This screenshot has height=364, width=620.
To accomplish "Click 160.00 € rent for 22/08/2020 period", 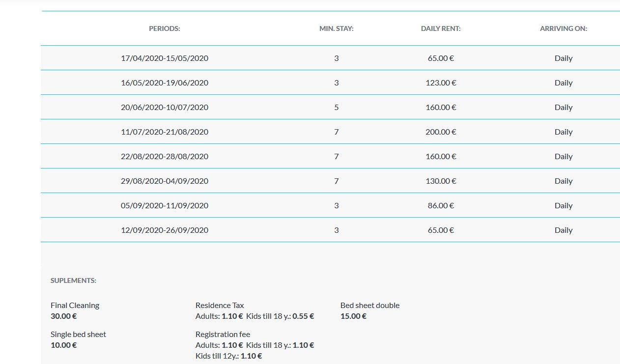I will [441, 156].
